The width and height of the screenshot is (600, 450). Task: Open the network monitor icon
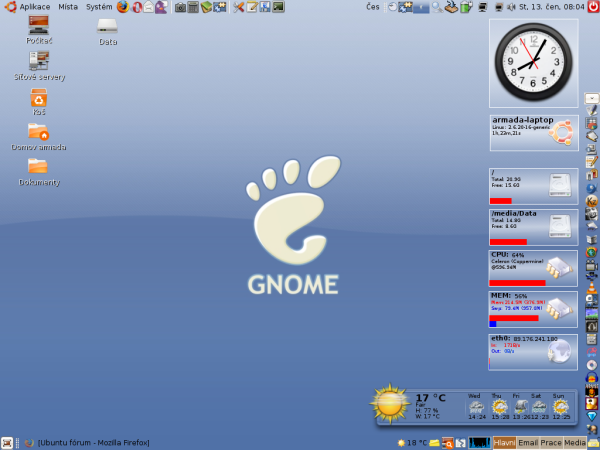click(483, 7)
